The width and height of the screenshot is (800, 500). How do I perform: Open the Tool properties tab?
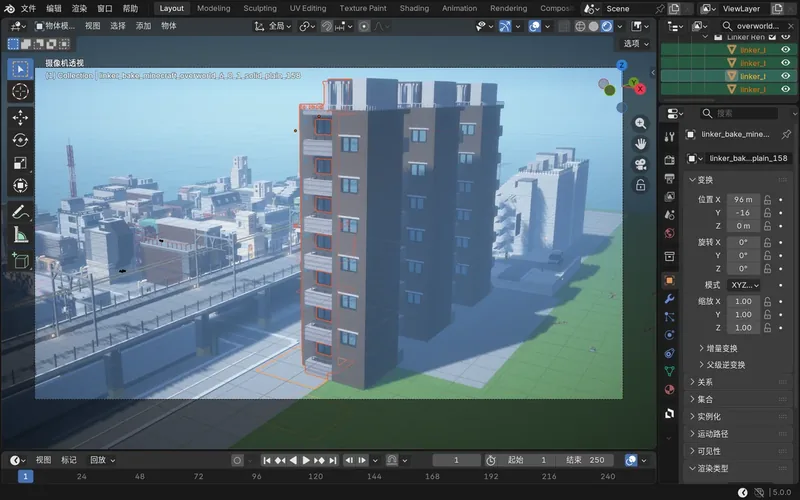pos(669,136)
